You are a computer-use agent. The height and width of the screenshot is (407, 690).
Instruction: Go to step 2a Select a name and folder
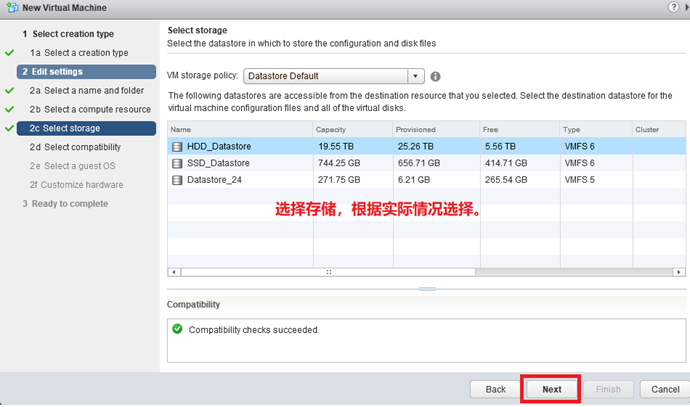(87, 91)
